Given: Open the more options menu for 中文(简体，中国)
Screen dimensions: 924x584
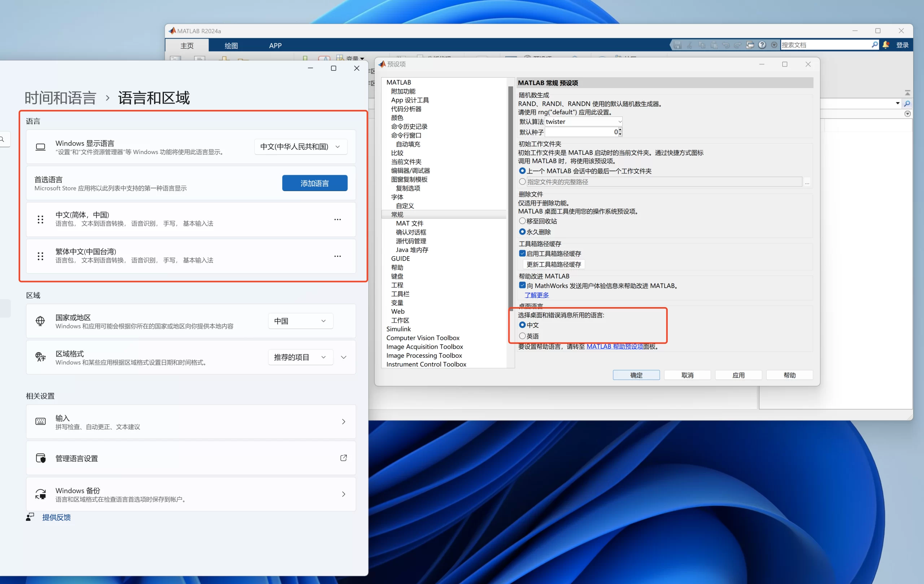Looking at the screenshot, I should pos(337,219).
